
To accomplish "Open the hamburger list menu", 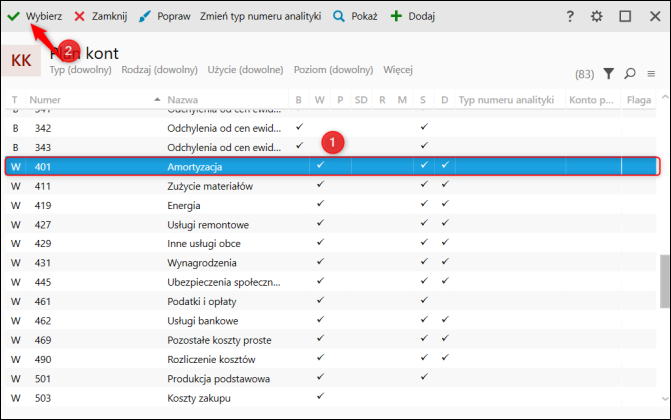I will [651, 73].
